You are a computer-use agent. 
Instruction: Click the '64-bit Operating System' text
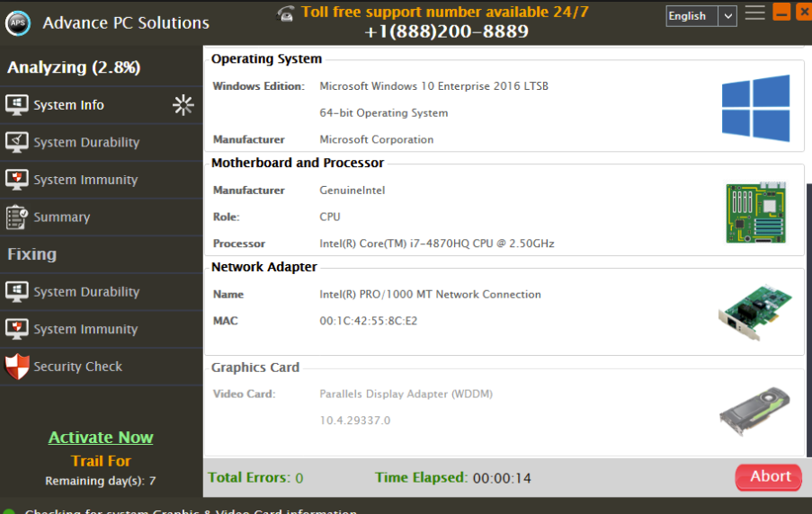[384, 113]
